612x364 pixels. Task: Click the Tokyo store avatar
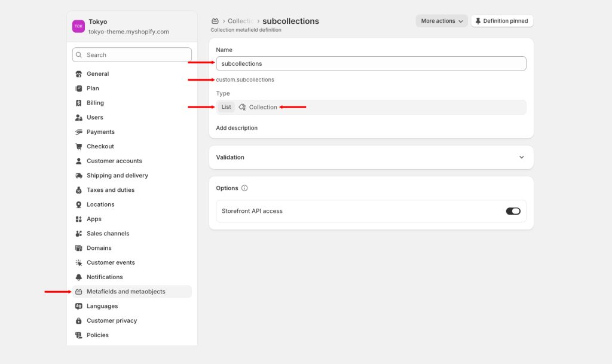pos(78,26)
